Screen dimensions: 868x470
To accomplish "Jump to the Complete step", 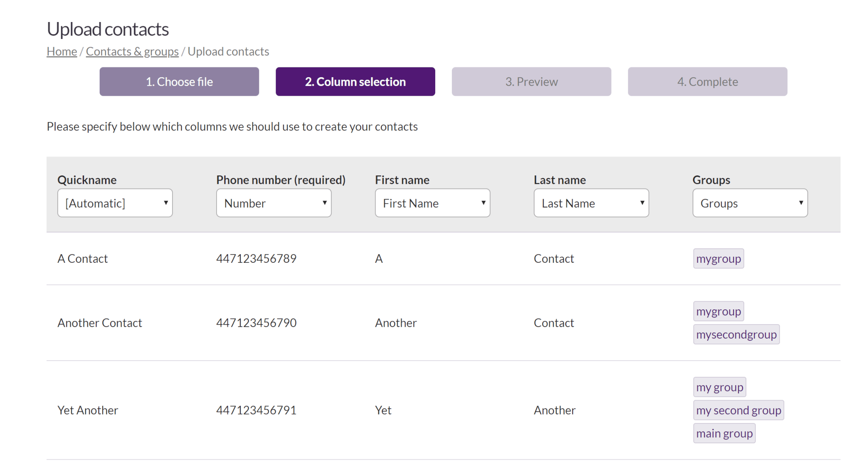I will (707, 81).
